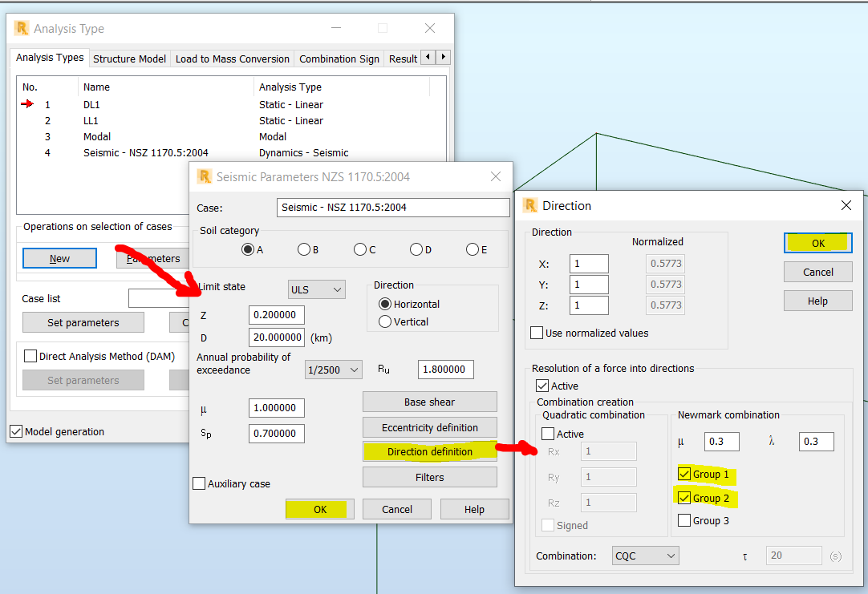Click the New button to add a case

click(59, 258)
